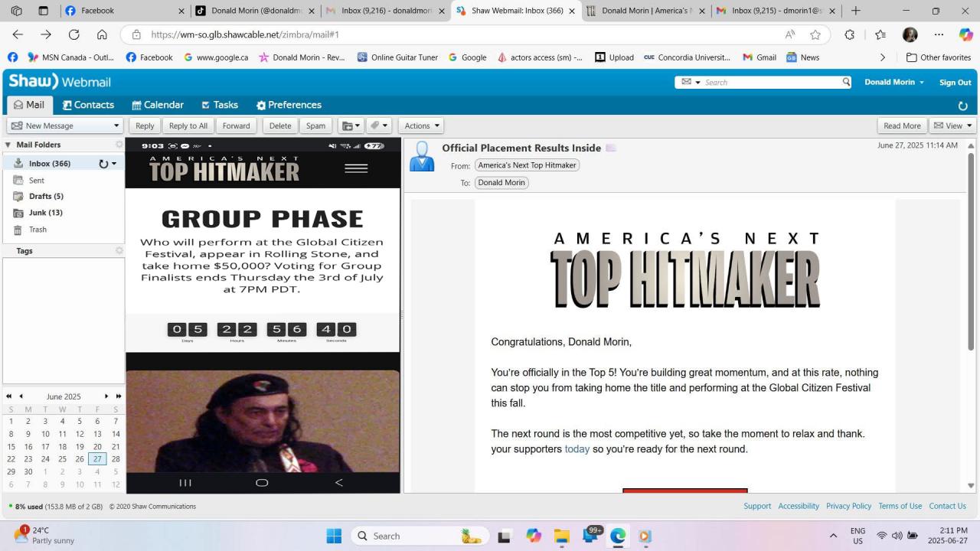Screen dimensions: 980x551
Task: Add page to favorites star icon
Action: (815, 34)
